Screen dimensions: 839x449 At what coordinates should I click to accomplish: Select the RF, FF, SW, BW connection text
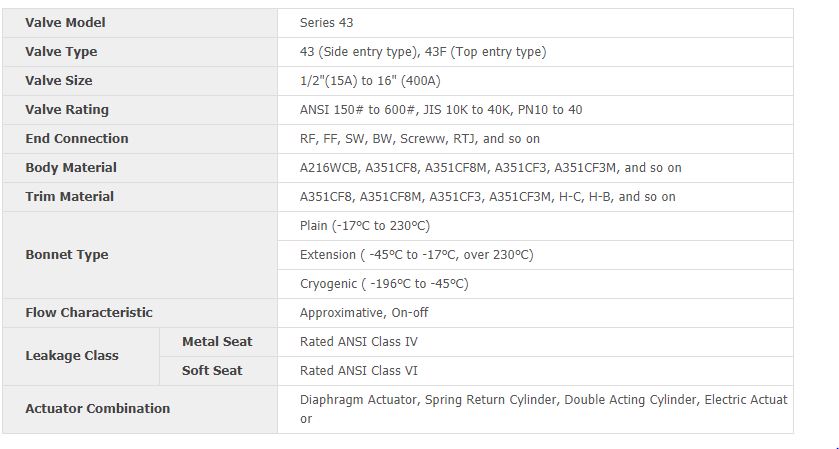[x=420, y=138]
